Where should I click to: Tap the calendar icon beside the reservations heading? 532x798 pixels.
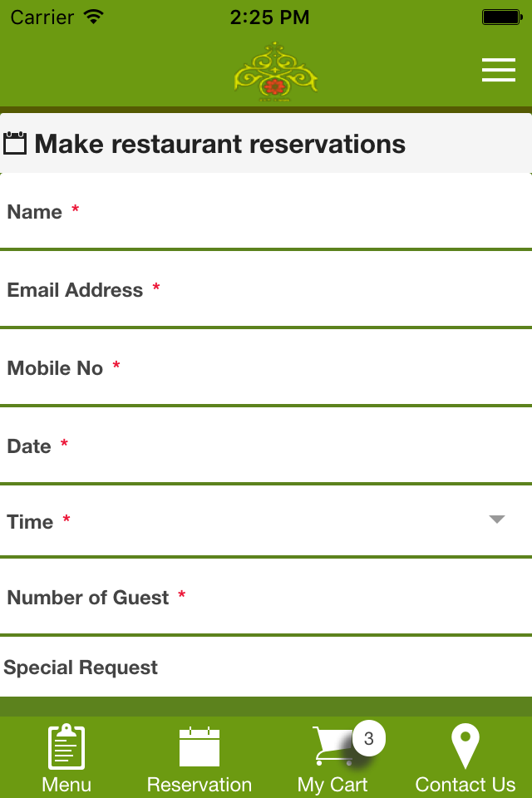[x=16, y=144]
